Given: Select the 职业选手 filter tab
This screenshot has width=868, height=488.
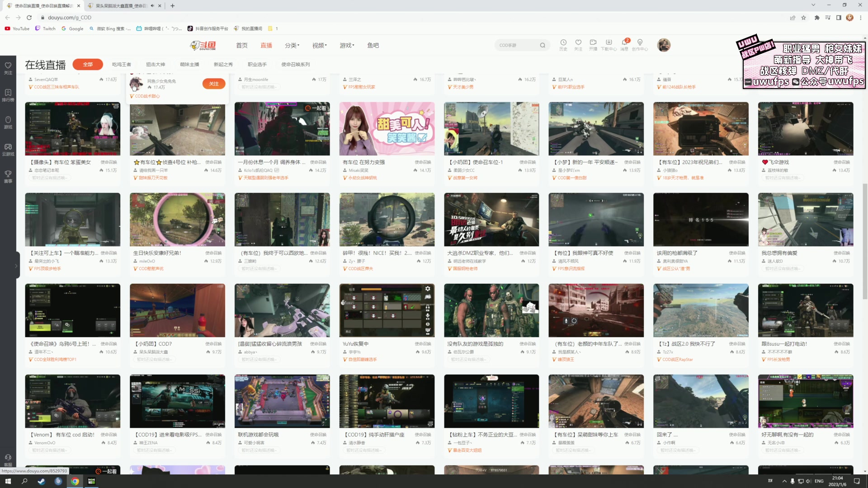Looking at the screenshot, I should [257, 65].
